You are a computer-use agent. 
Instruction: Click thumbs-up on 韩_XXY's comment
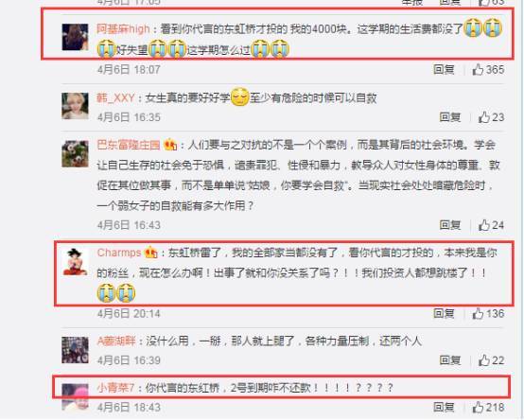point(491,117)
